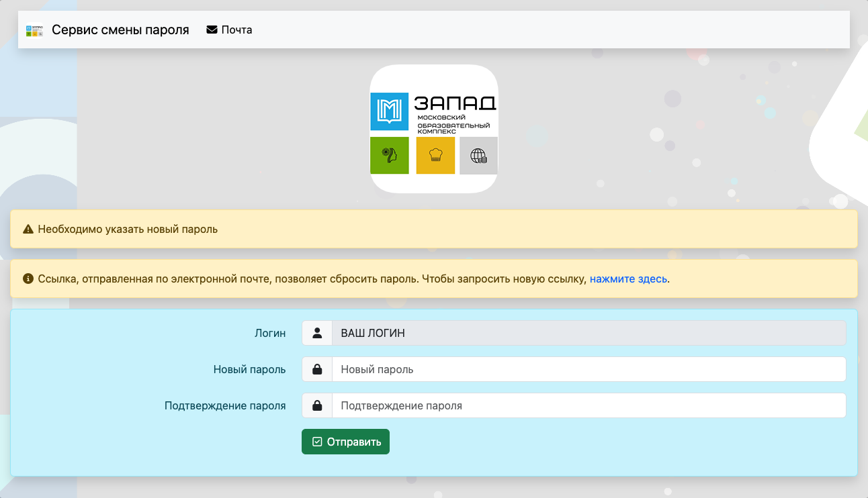Click the yellow chef hat tile
The width and height of the screenshot is (868, 498).
tap(435, 155)
